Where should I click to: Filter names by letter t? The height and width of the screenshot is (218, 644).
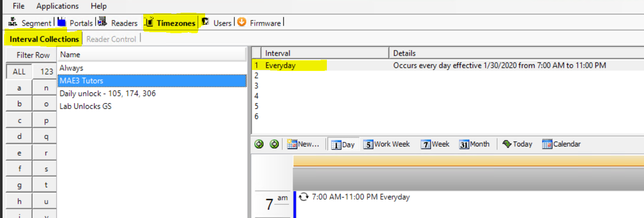coord(46,185)
